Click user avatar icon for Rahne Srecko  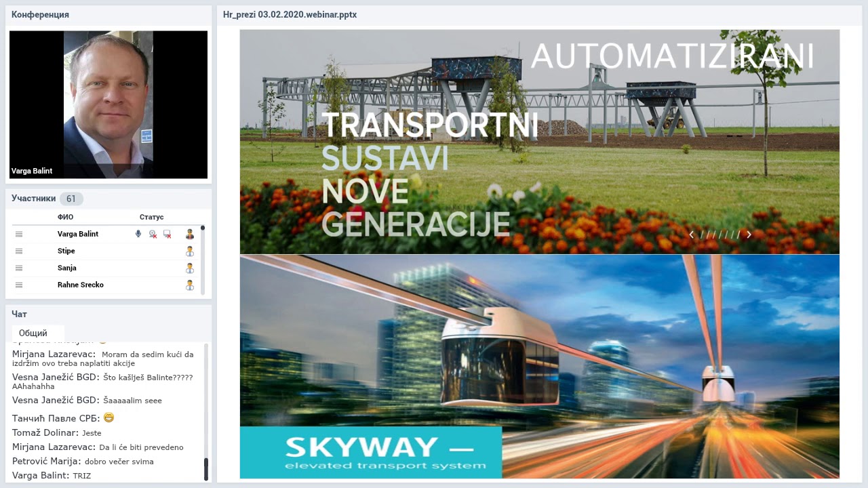(x=190, y=285)
